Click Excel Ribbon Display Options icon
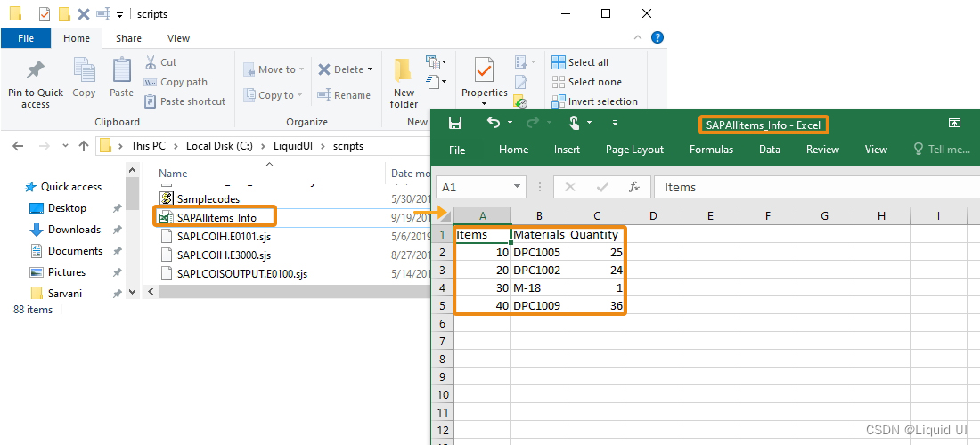The width and height of the screenshot is (980, 445). pos(954,123)
